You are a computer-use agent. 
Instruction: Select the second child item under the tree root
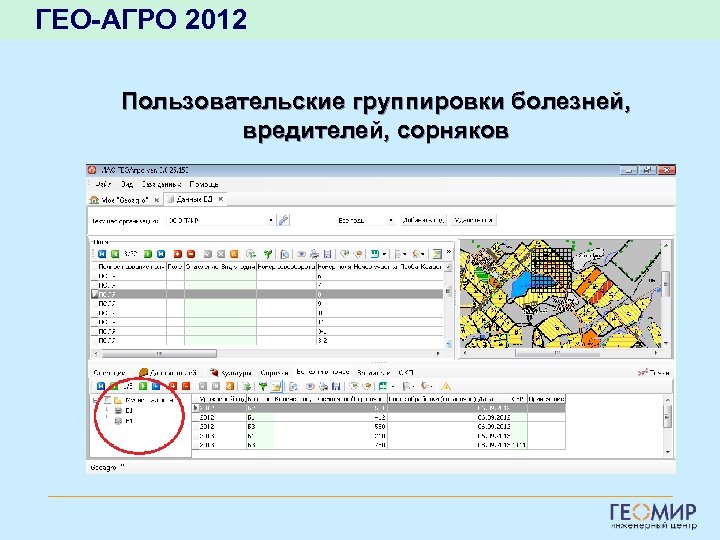pyautogui.click(x=124, y=420)
